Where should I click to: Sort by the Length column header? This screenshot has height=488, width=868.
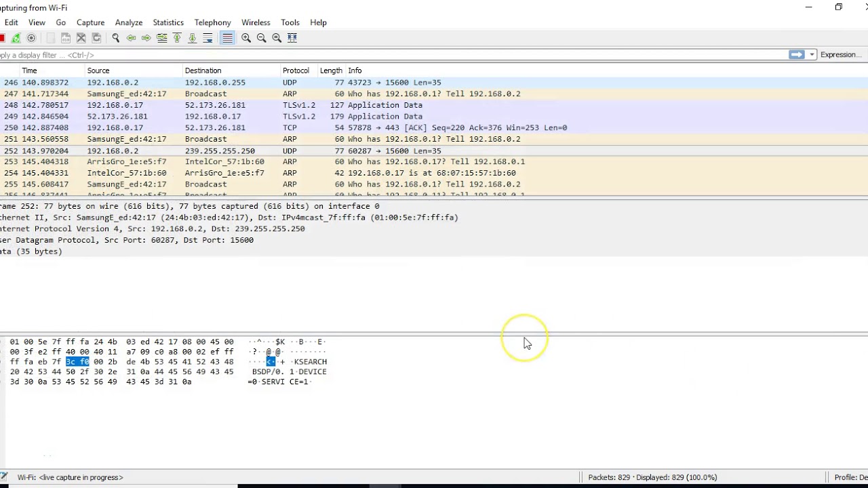coord(331,70)
